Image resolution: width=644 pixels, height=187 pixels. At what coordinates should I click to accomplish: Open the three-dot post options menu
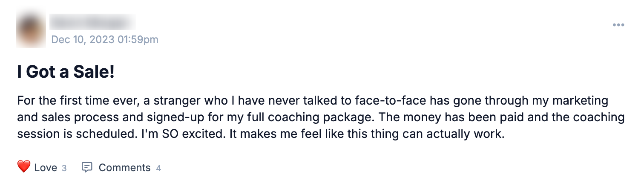(618, 25)
